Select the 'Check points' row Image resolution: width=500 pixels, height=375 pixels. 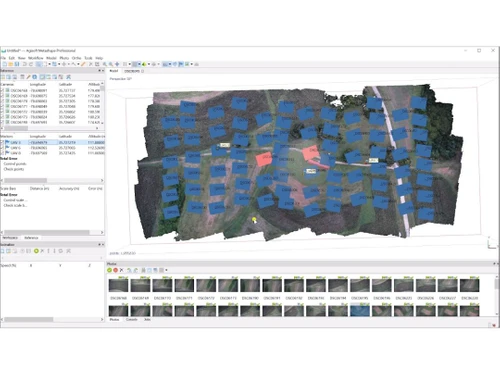click(x=14, y=169)
